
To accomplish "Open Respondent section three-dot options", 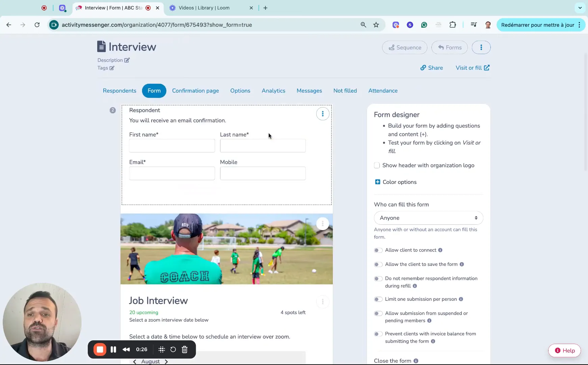I will [323, 114].
